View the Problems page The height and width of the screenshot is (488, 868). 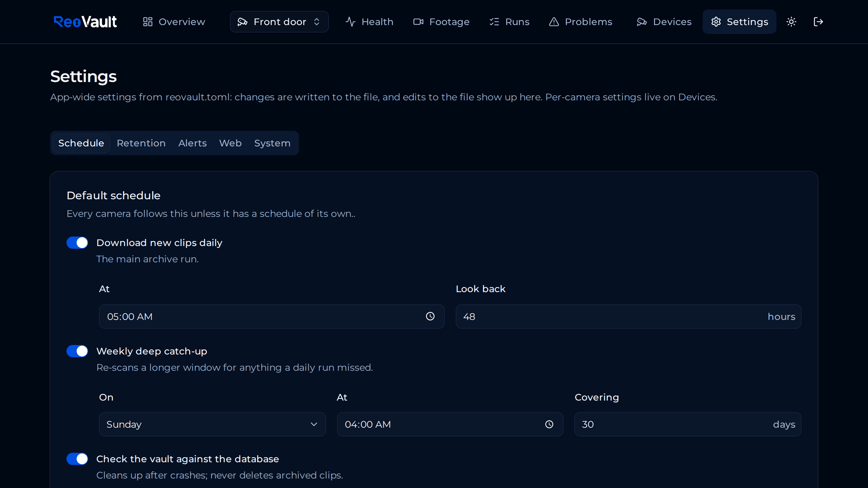point(580,22)
